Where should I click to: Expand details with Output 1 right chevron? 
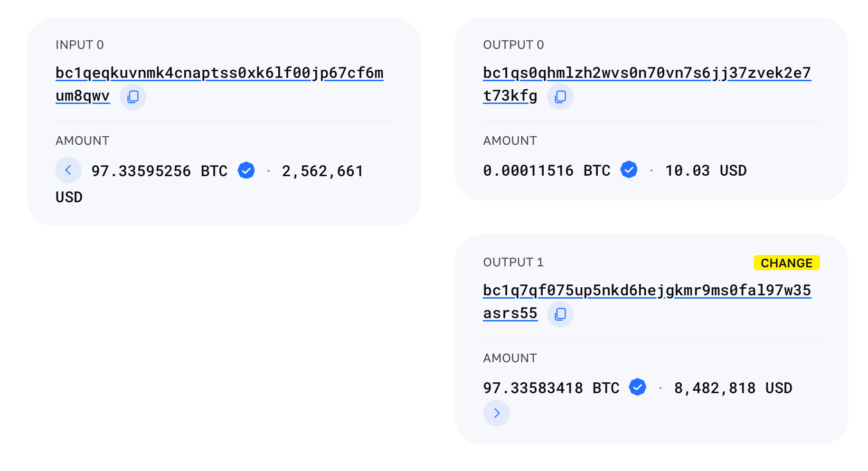[x=497, y=413]
